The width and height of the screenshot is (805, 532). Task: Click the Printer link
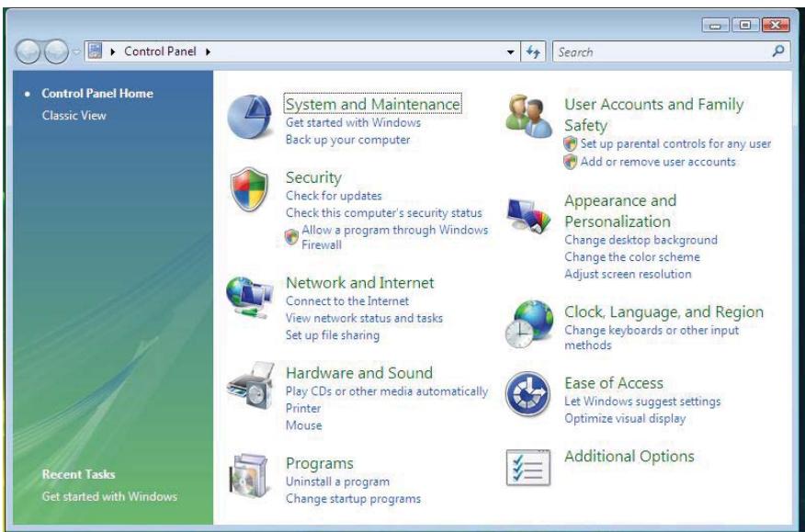[303, 408]
